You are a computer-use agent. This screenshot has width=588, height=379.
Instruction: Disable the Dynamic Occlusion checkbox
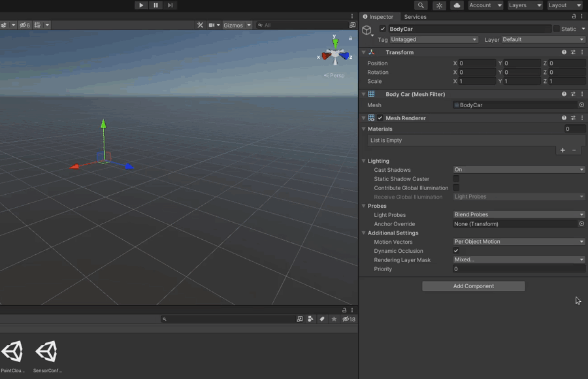pos(455,250)
